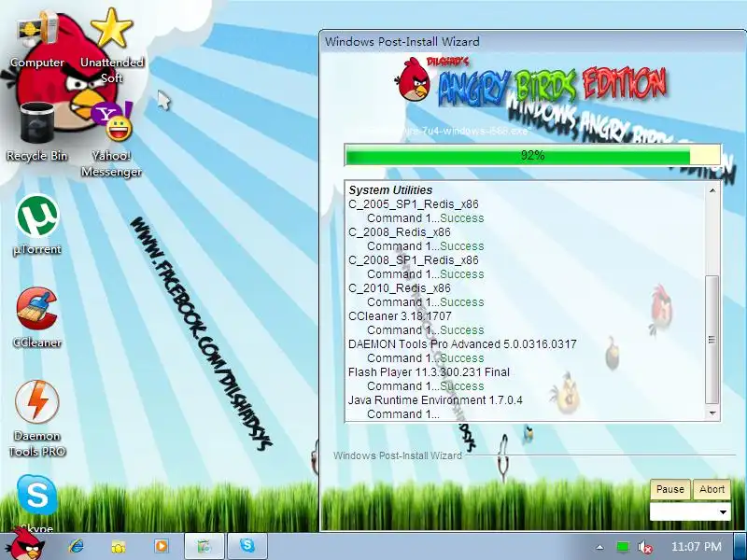747x560 pixels.
Task: Open the CCleaner desktop shortcut
Action: pos(37,317)
